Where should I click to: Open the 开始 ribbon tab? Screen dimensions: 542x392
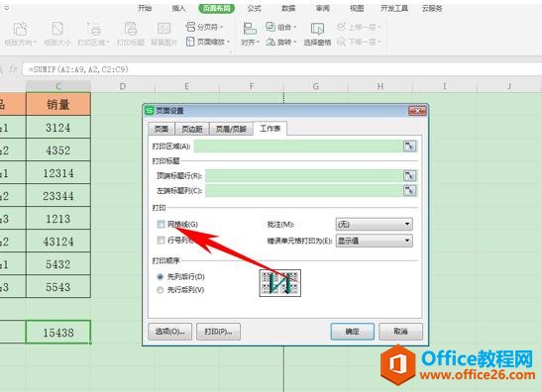point(145,8)
